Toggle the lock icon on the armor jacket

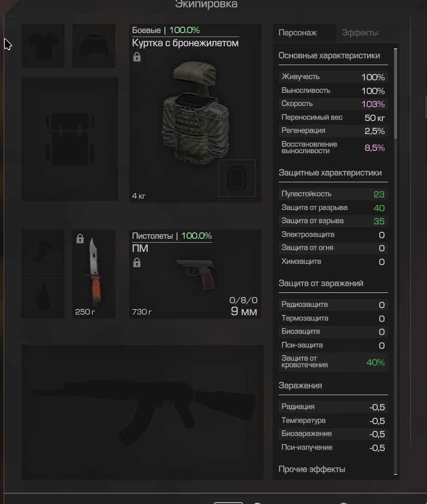(137, 57)
